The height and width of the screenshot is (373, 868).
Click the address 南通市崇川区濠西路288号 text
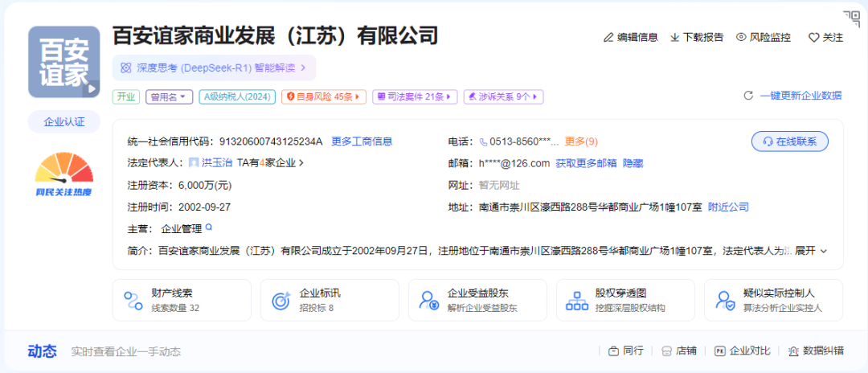pyautogui.click(x=590, y=207)
